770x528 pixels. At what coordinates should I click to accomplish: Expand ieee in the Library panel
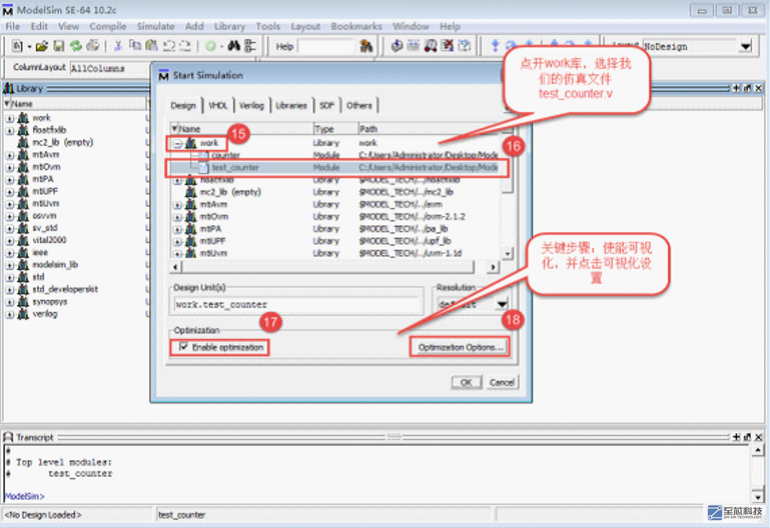[x=10, y=253]
